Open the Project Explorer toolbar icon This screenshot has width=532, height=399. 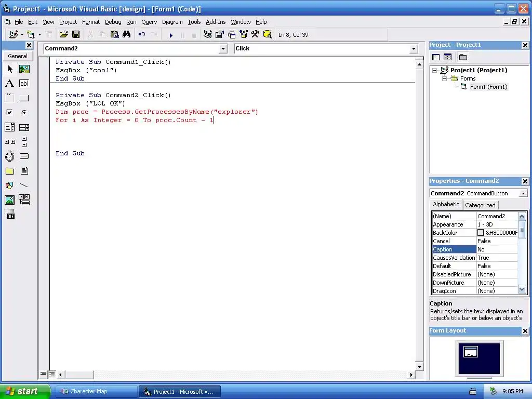point(208,34)
